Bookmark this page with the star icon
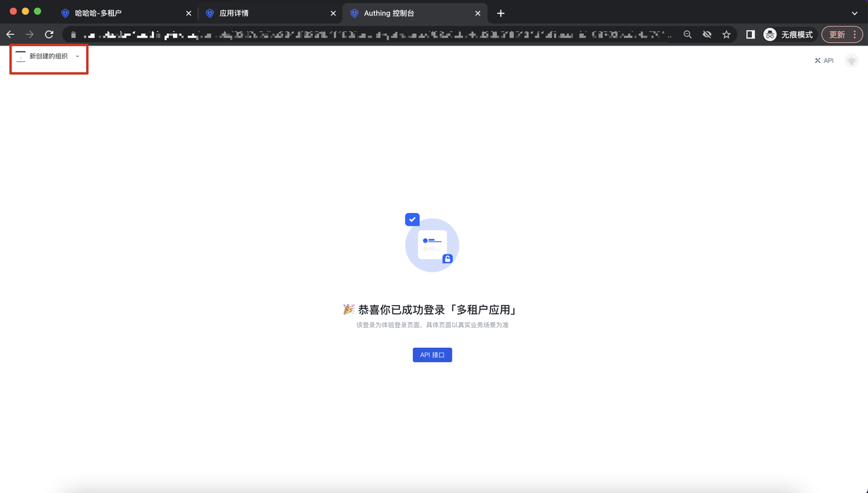The image size is (868, 493). coord(726,35)
